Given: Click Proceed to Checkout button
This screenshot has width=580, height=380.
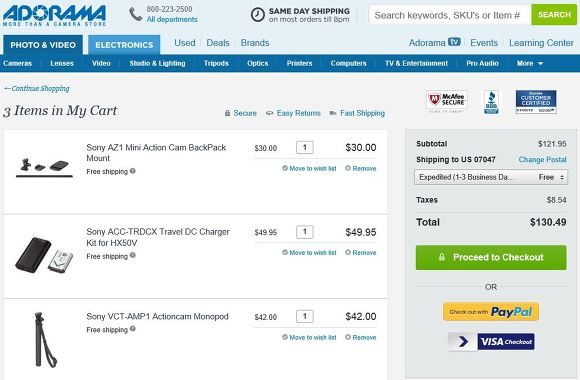Looking at the screenshot, I should point(491,257).
